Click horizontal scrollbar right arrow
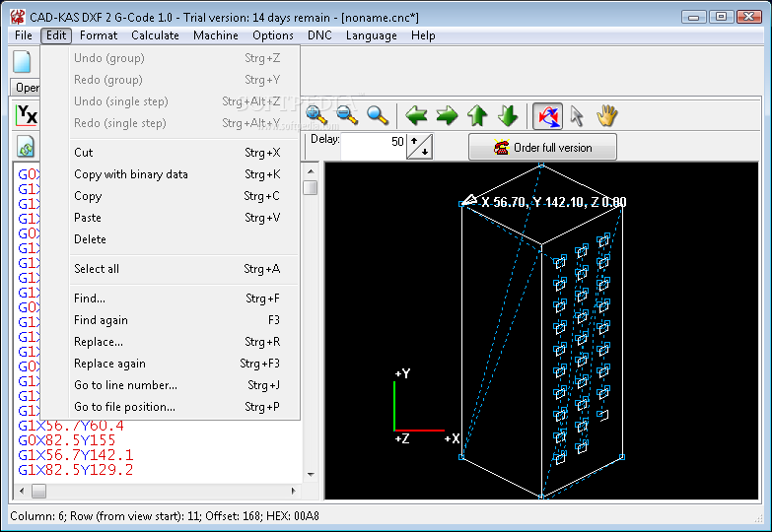The image size is (772, 532). click(x=294, y=491)
